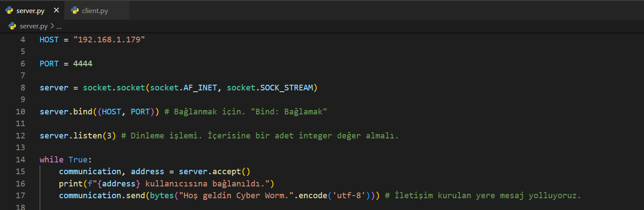Click line number 17 in the gutter
This screenshot has width=644, height=210.
[x=20, y=195]
